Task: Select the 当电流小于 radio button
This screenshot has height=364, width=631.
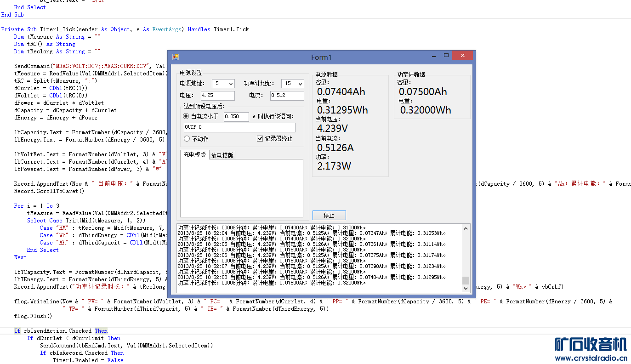Action: pos(187,117)
